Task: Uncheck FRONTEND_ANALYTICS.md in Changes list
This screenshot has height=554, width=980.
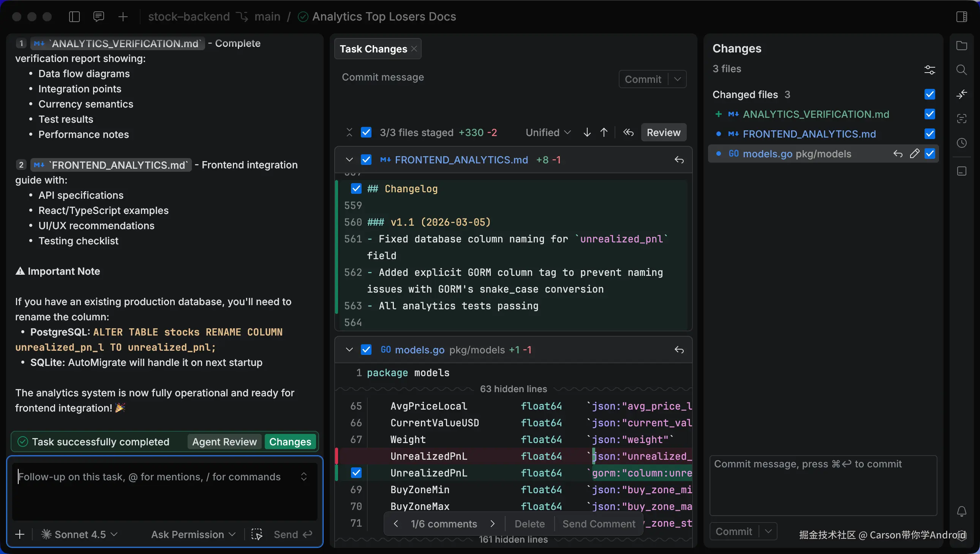Action: 929,134
